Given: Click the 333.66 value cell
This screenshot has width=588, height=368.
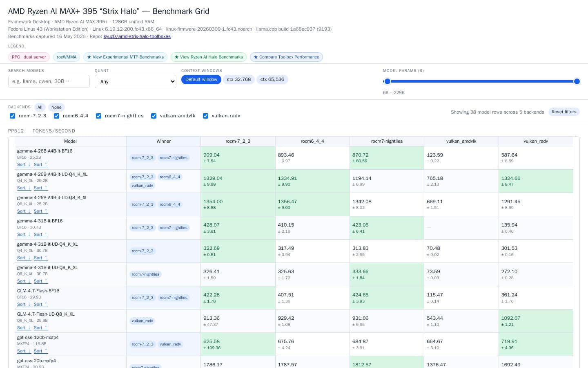Looking at the screenshot, I should (x=387, y=274).
